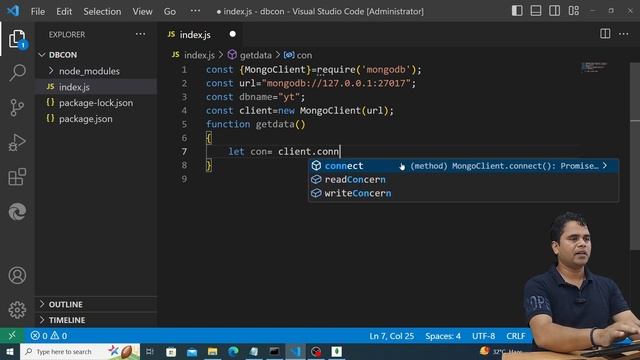Click the remote window status icon
640x360 pixels.
click(12, 336)
